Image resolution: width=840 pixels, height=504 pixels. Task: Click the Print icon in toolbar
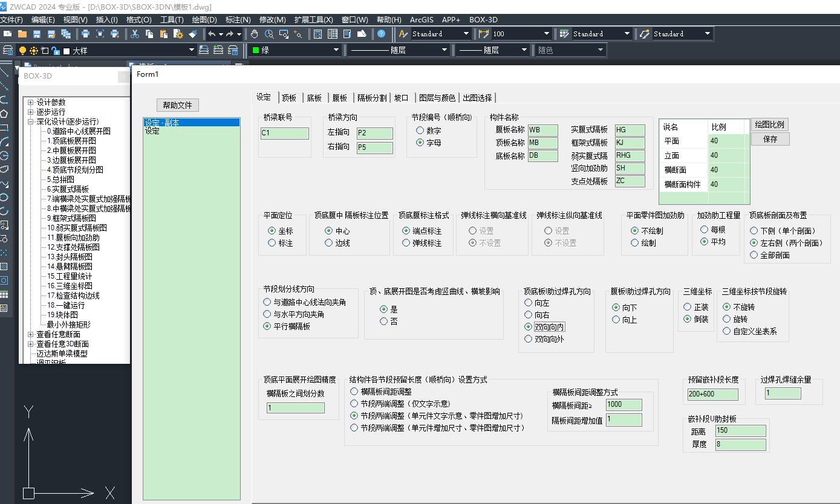(85, 34)
